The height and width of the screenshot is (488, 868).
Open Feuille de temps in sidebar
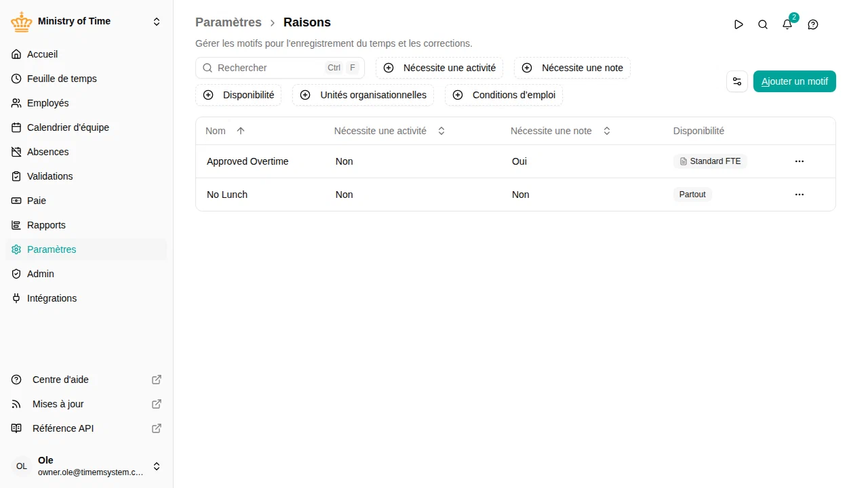pos(86,79)
